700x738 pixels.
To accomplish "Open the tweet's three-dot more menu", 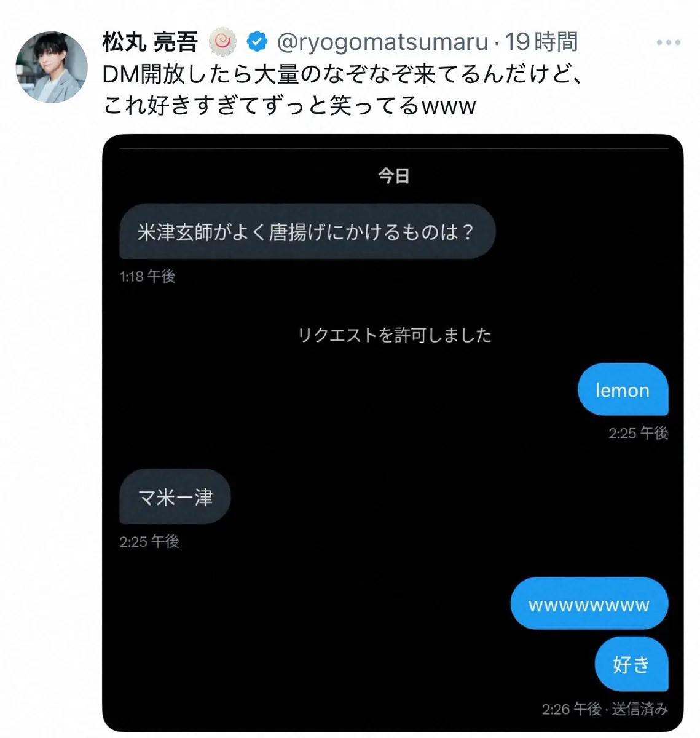I will tap(668, 42).
